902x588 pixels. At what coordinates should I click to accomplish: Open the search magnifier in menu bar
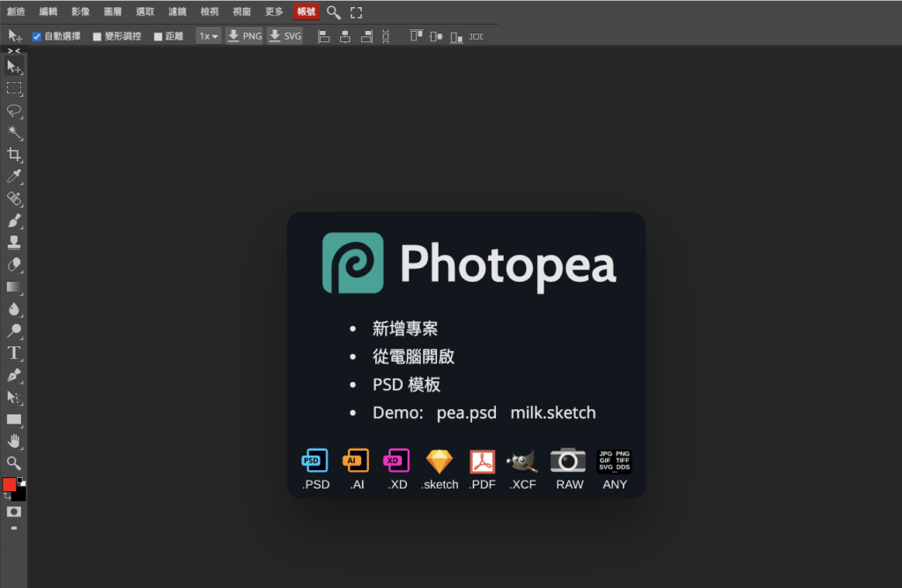click(333, 12)
